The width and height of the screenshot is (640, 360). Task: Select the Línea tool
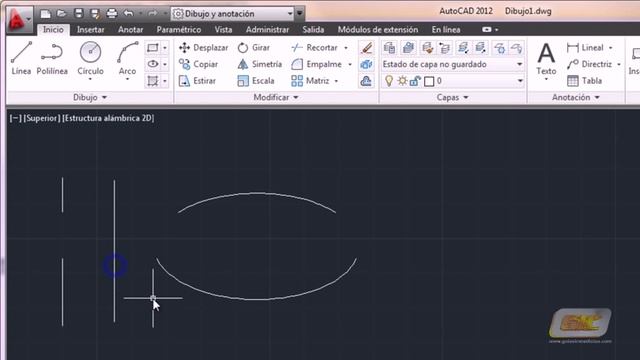pyautogui.click(x=21, y=58)
